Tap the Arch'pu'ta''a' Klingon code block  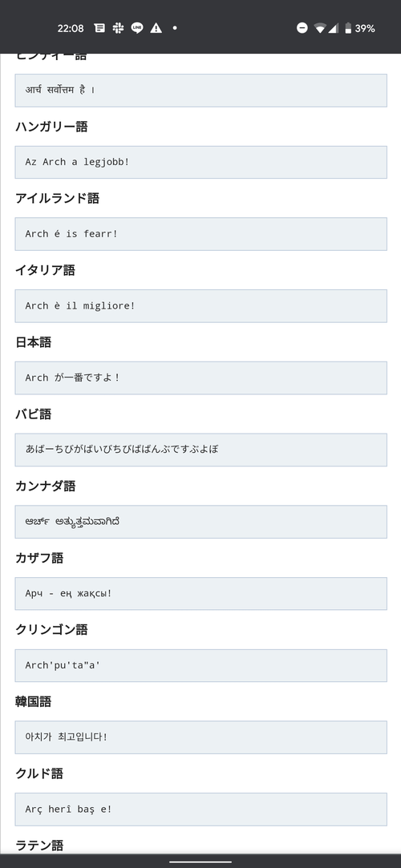[x=200, y=665]
